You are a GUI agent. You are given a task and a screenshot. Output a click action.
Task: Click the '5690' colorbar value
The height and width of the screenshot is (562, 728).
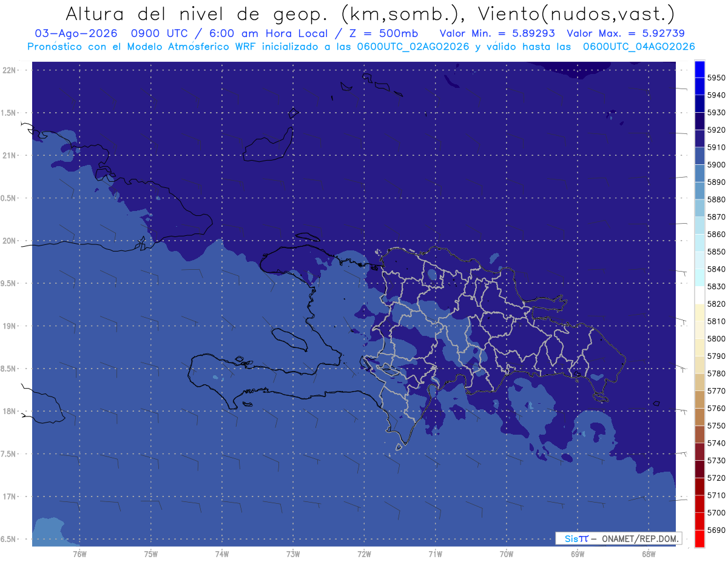[x=716, y=530]
